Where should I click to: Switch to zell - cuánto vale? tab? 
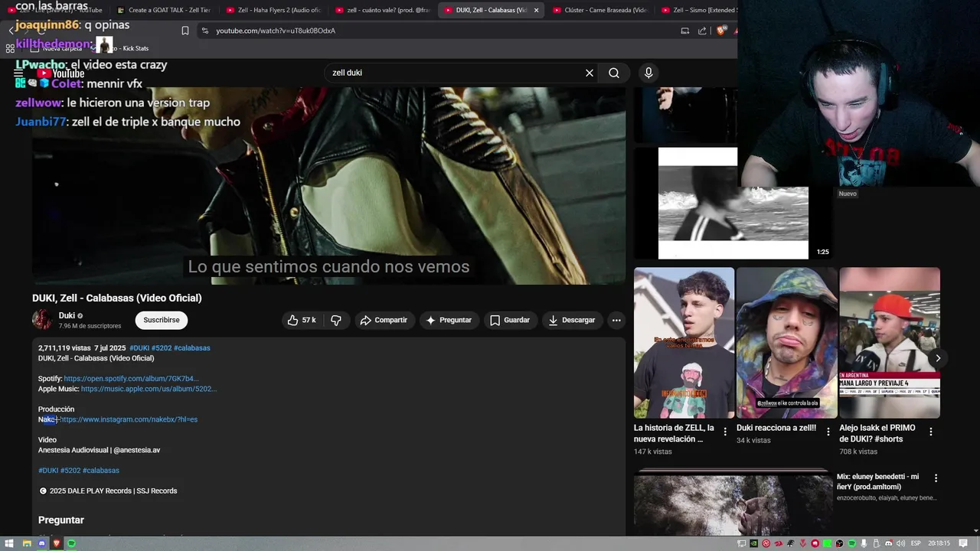382,10
